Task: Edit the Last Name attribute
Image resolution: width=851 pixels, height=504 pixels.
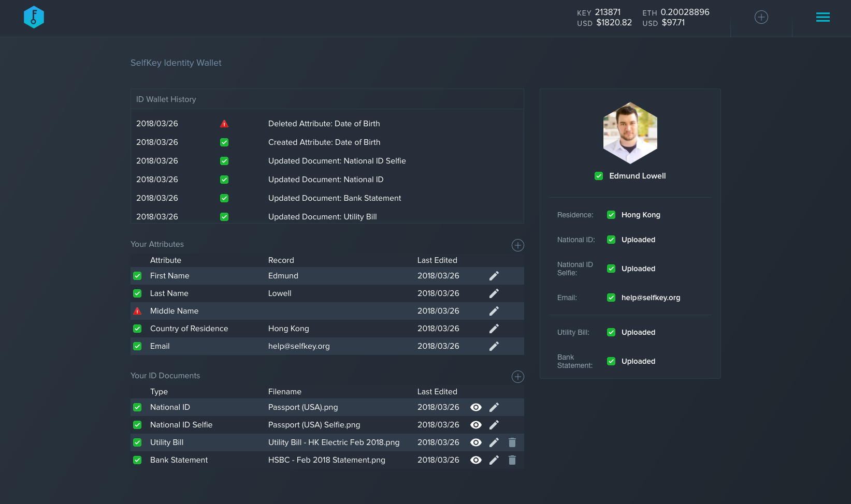Action: click(x=494, y=293)
